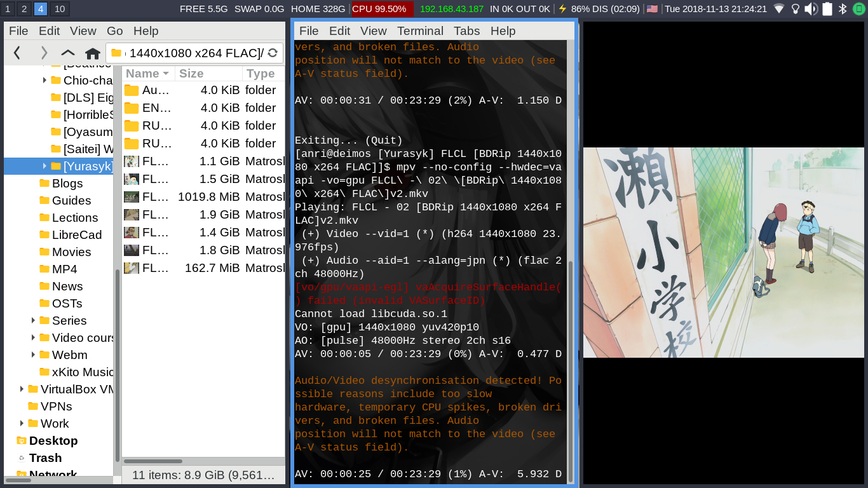Click the back navigation arrow
This screenshot has width=868, height=488.
[17, 53]
